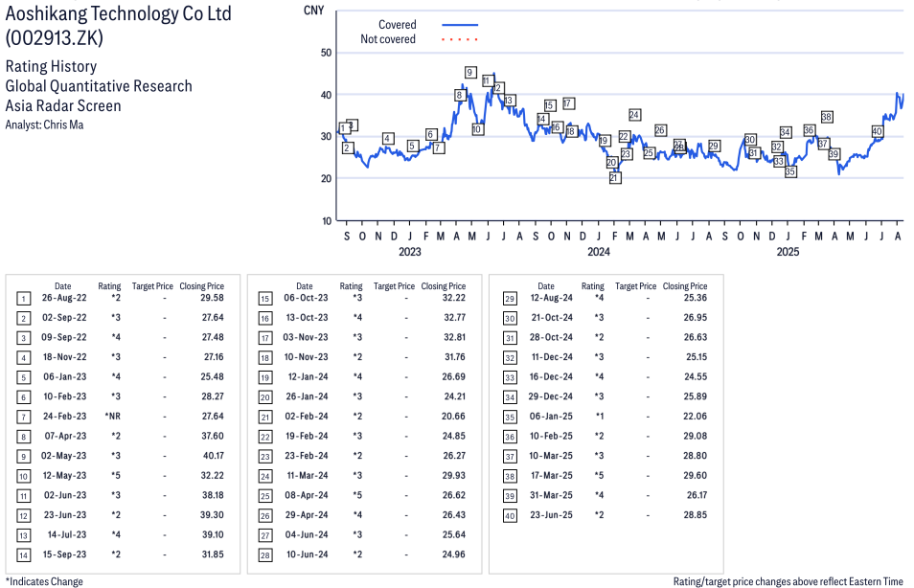This screenshot has width=914, height=588.
Task: Click the Aoshikang Technology Co Ltd title
Action: [x=119, y=13]
